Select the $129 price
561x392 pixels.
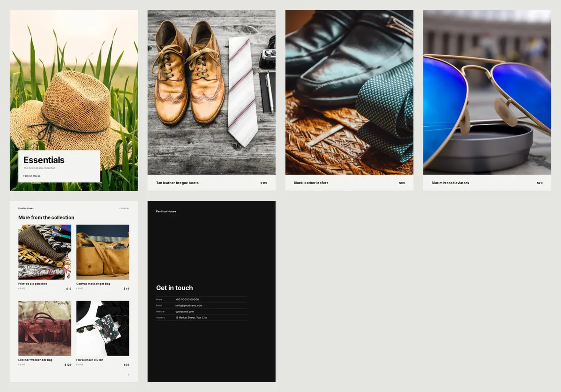(68, 365)
